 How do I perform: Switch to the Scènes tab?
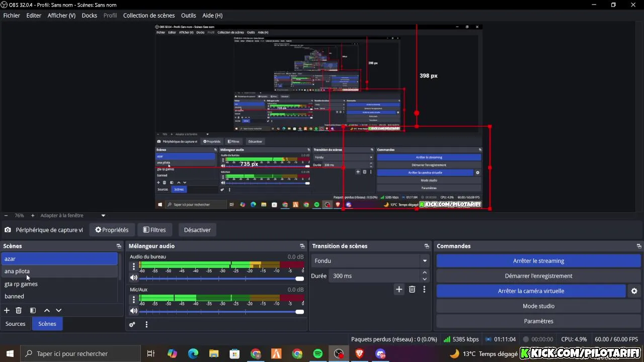click(x=47, y=324)
